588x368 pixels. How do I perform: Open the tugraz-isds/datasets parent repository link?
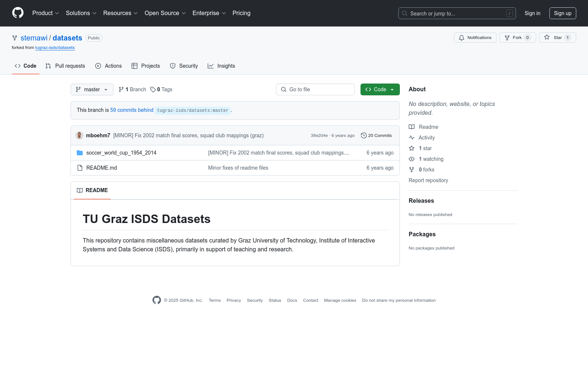click(55, 47)
